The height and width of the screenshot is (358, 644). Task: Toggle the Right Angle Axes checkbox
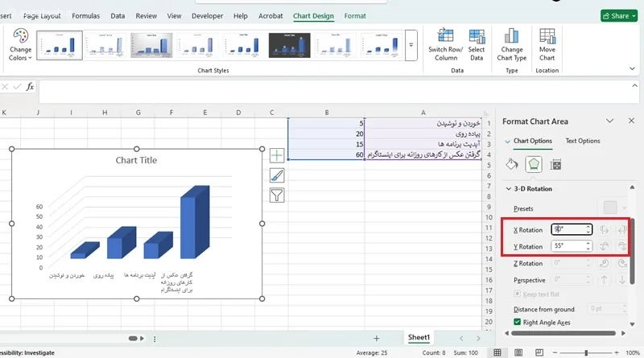[x=517, y=323]
